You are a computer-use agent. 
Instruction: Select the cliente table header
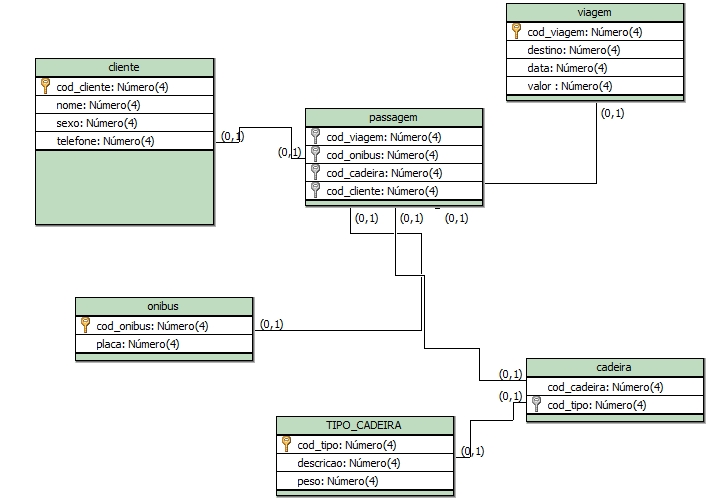(124, 67)
